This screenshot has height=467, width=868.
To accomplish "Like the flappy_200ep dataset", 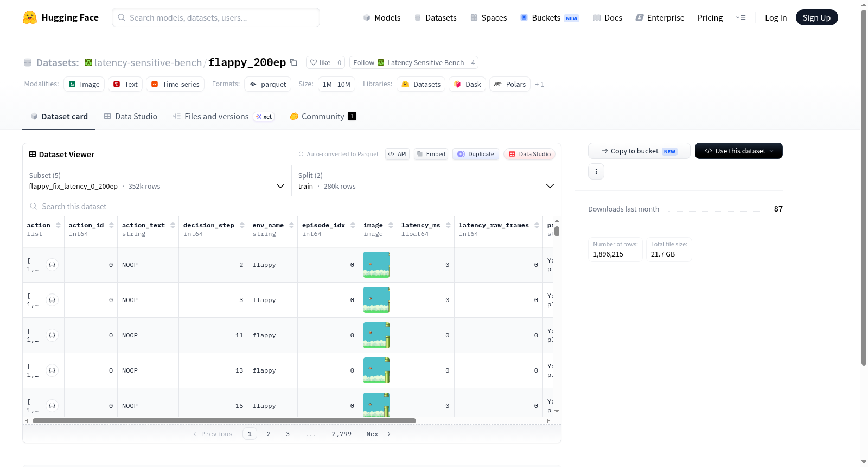I will pyautogui.click(x=320, y=62).
